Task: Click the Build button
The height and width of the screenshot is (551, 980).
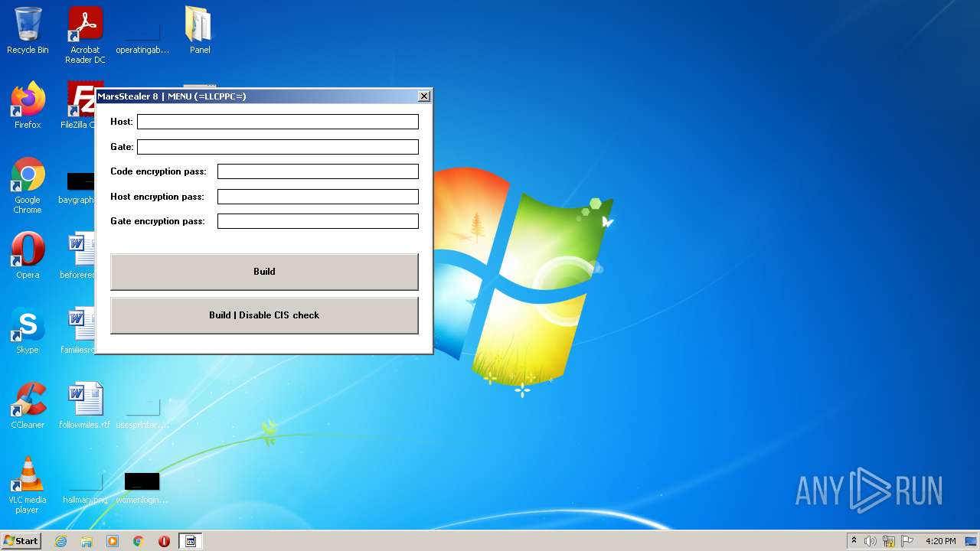Action: coord(264,272)
